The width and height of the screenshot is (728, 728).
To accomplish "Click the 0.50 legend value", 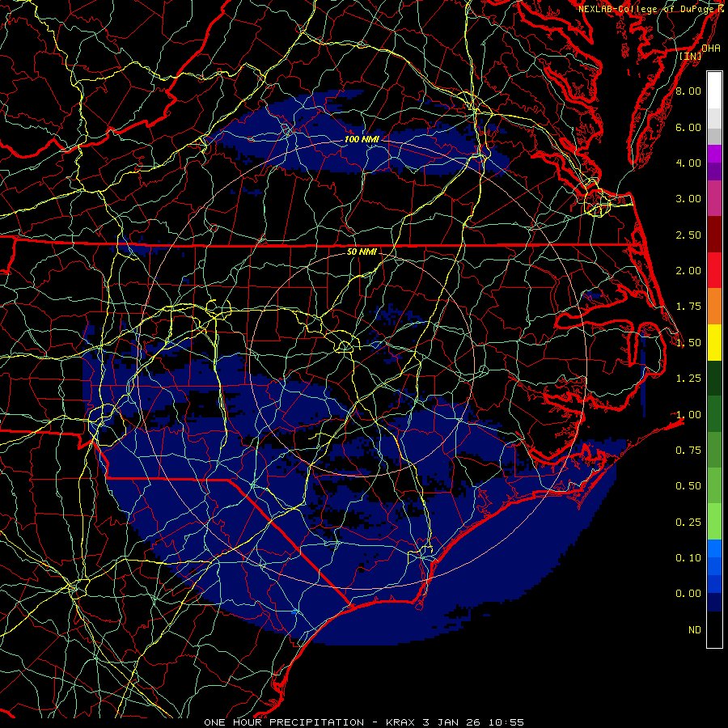I will tap(688, 486).
